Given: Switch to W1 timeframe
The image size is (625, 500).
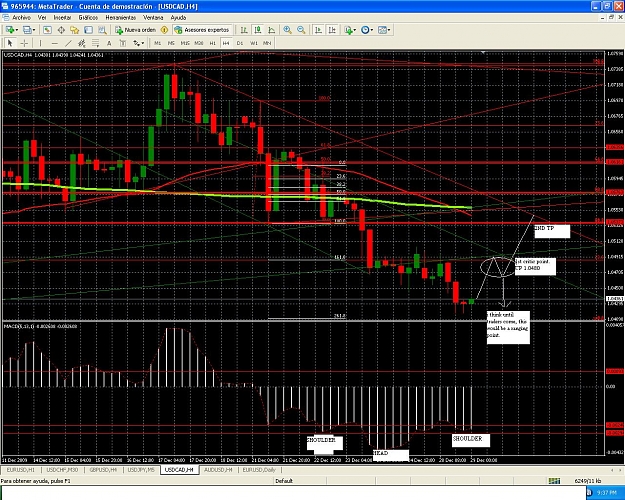Looking at the screenshot, I should point(254,43).
